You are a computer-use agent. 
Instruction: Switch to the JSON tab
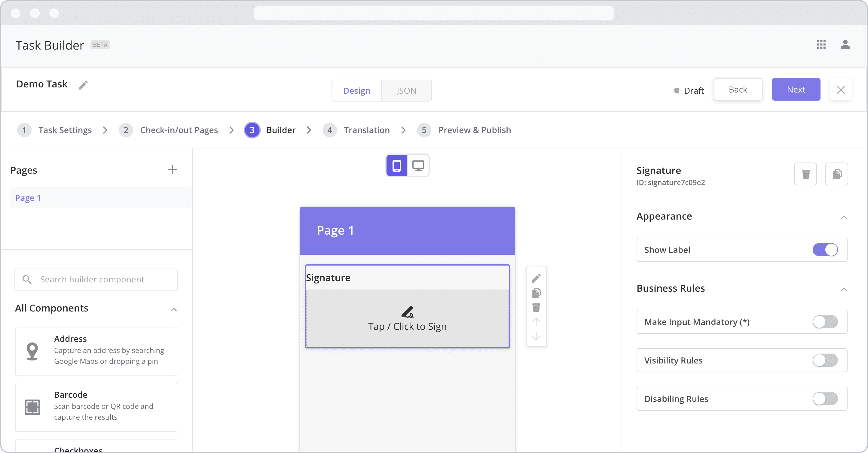406,91
